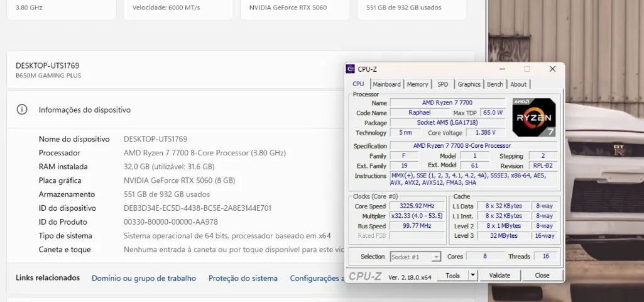
Task: Open the Configurações link in related links
Action: pos(317,278)
